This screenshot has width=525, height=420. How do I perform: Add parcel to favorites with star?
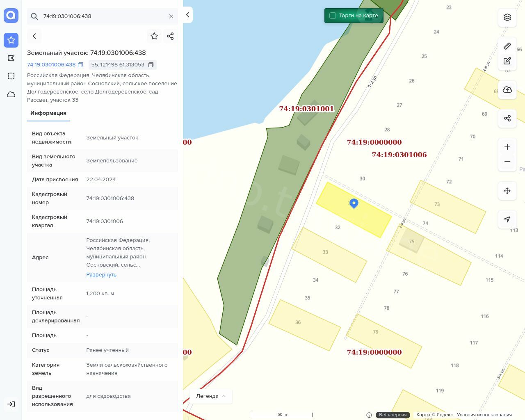click(154, 36)
